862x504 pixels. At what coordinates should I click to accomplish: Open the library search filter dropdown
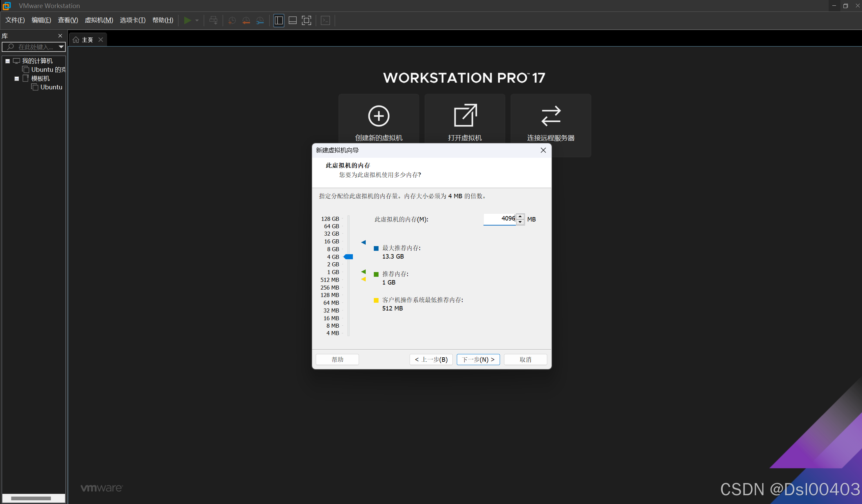coord(61,47)
